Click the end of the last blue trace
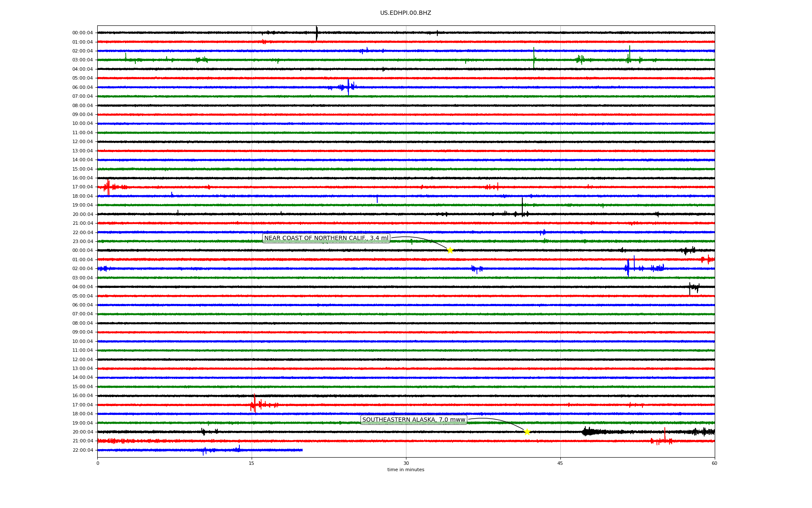Image resolution: width=812 pixels, height=508 pixels. point(302,450)
